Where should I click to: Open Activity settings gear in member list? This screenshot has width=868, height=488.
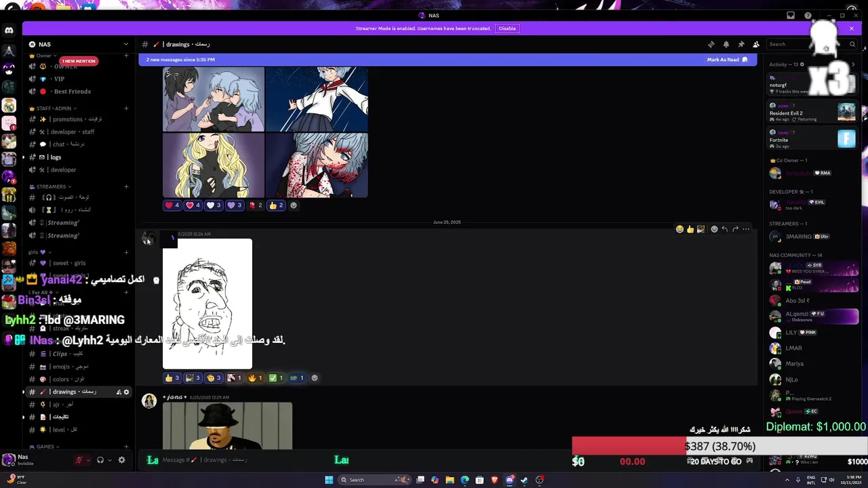click(802, 64)
